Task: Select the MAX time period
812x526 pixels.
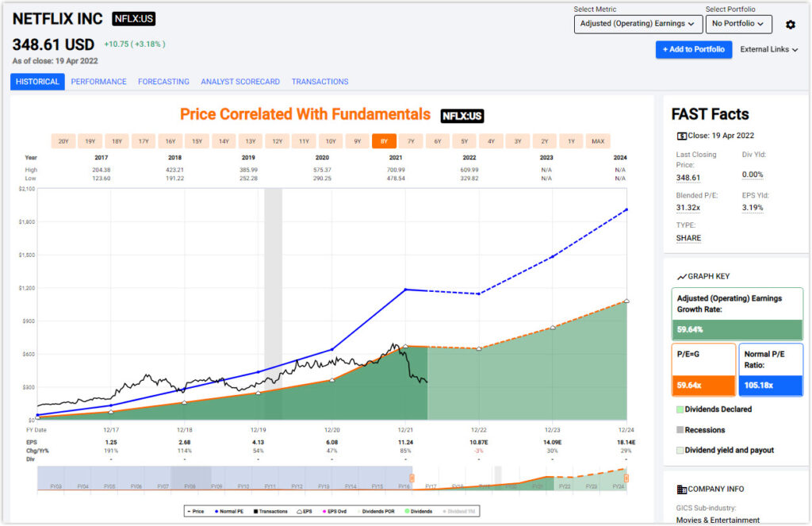Action: 598,140
